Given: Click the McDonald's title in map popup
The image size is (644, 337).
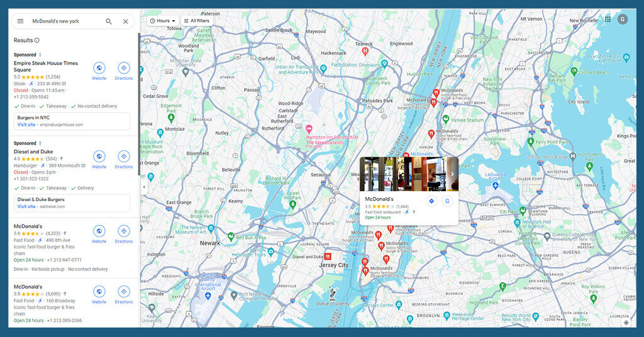Looking at the screenshot, I should (379, 199).
